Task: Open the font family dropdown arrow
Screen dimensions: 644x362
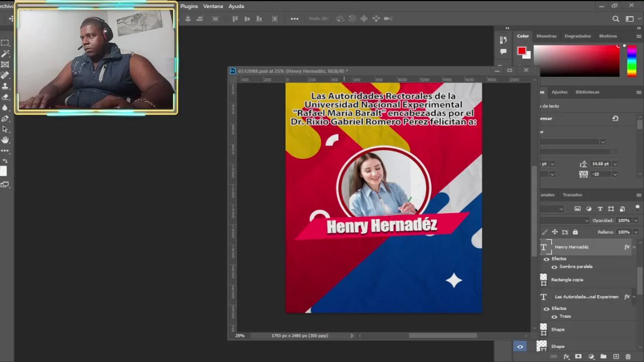Action: click(602, 142)
